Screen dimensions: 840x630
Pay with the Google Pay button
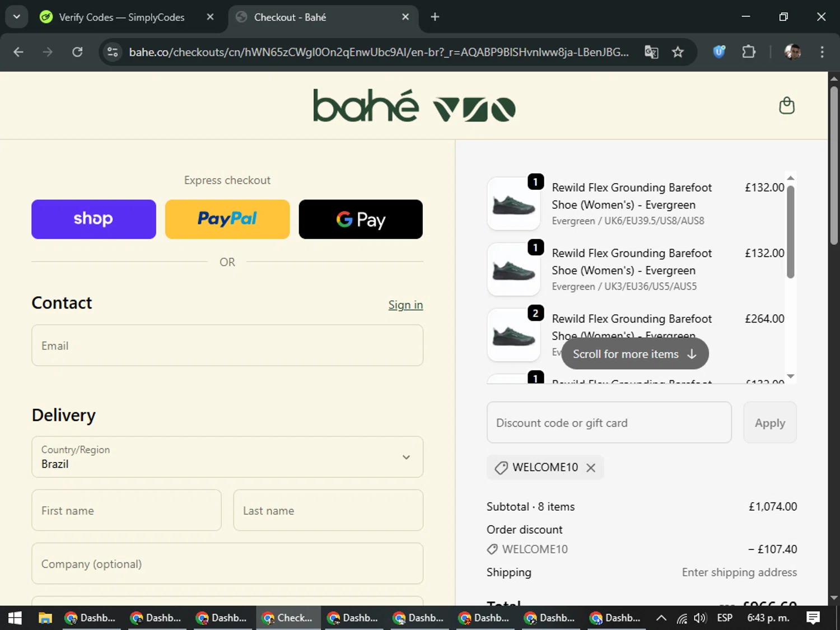[x=361, y=219]
